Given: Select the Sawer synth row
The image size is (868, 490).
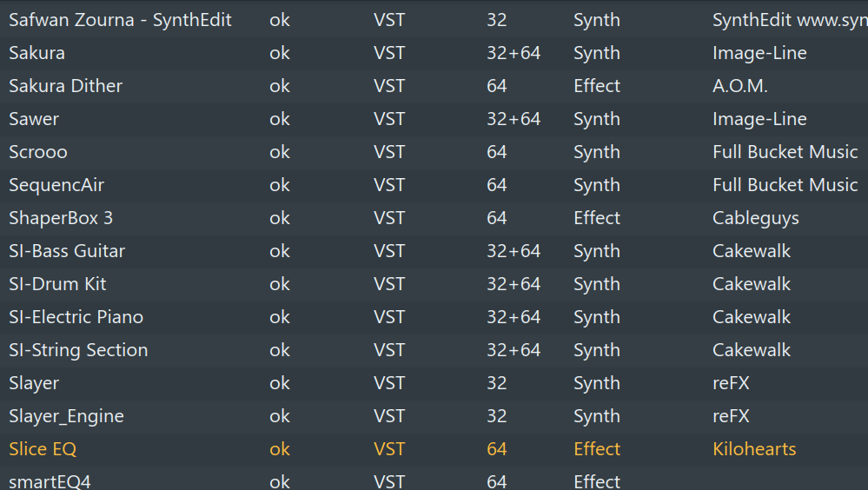Looking at the screenshot, I should click(34, 119).
